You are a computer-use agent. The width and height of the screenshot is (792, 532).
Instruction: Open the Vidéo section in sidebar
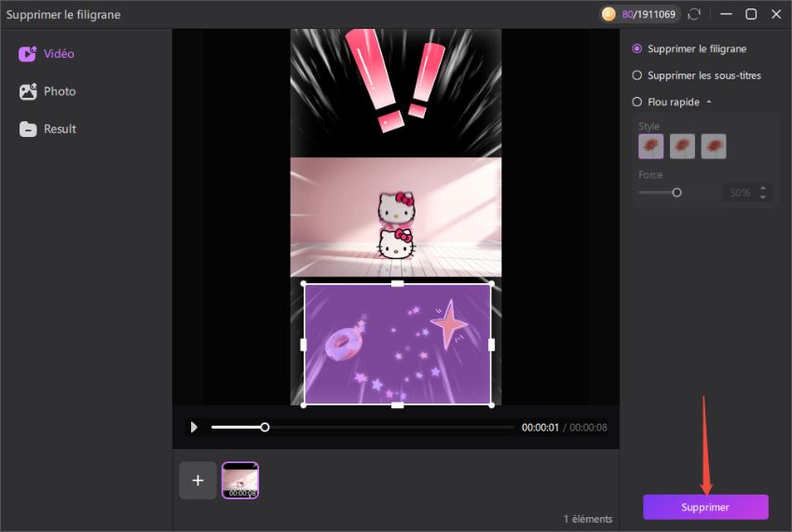pyautogui.click(x=47, y=53)
